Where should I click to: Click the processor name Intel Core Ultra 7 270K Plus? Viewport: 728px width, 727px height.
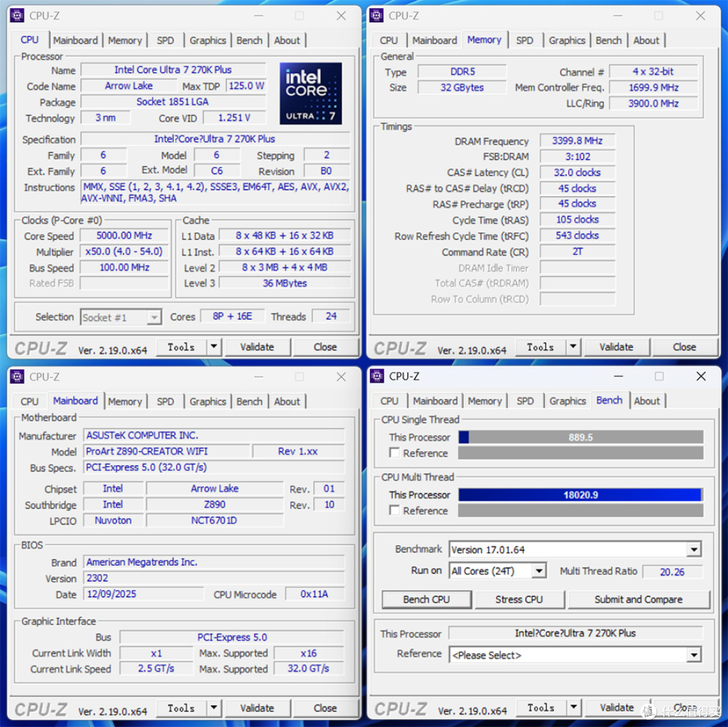point(173,69)
